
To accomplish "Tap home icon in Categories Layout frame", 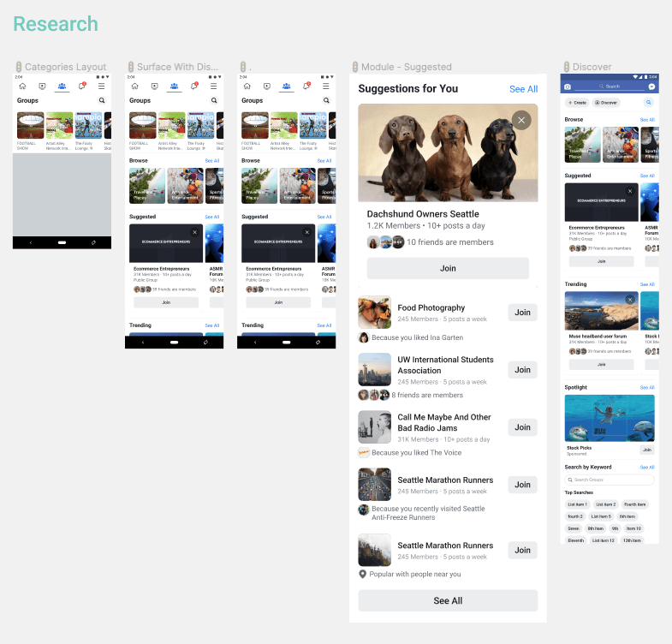I will click(23, 86).
